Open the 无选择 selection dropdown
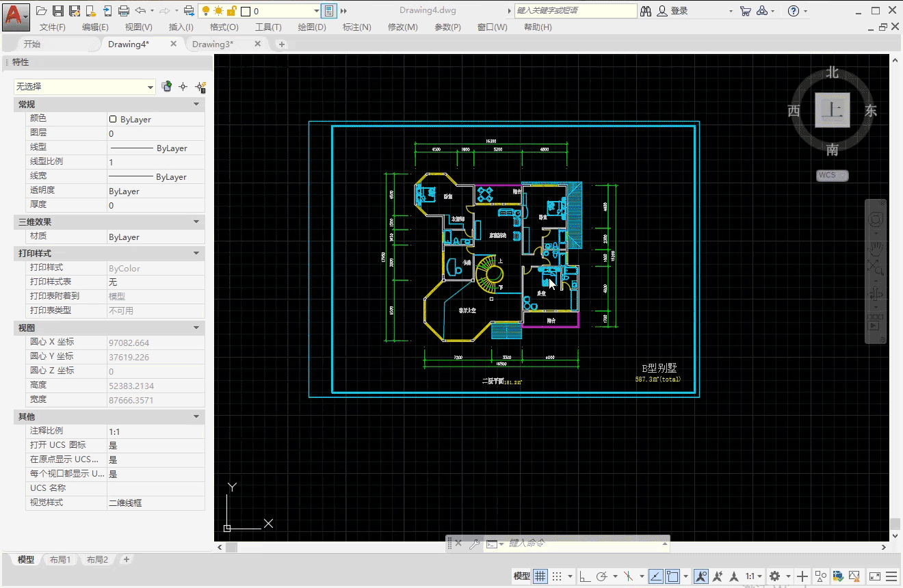The width and height of the screenshot is (903, 588). (x=85, y=87)
